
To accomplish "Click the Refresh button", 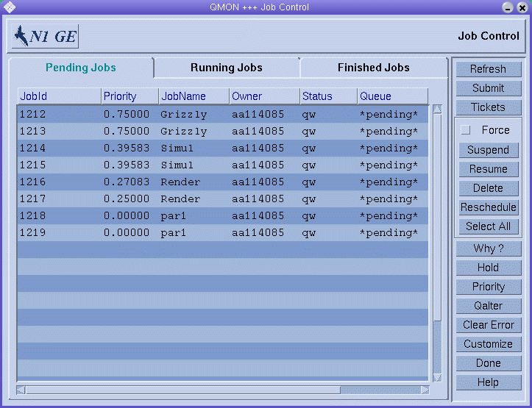I will 489,69.
